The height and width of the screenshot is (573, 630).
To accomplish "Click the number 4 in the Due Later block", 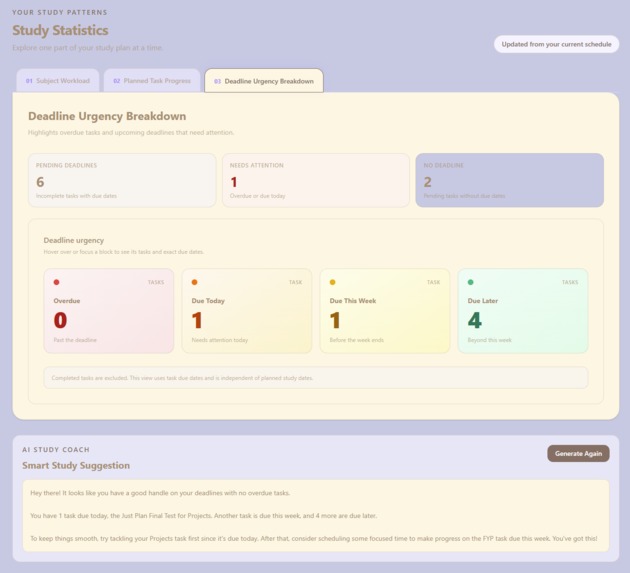I will click(475, 320).
